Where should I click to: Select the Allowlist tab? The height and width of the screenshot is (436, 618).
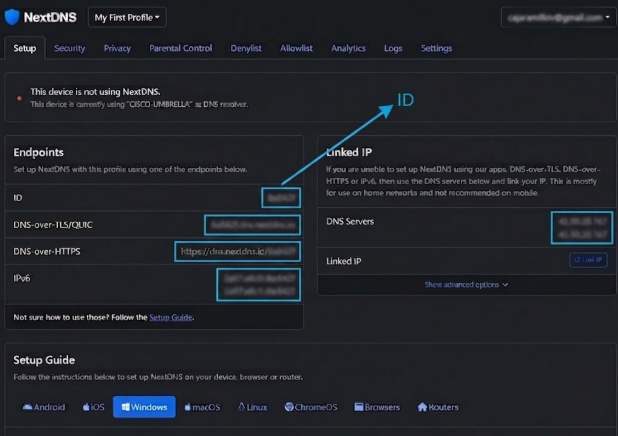click(296, 48)
